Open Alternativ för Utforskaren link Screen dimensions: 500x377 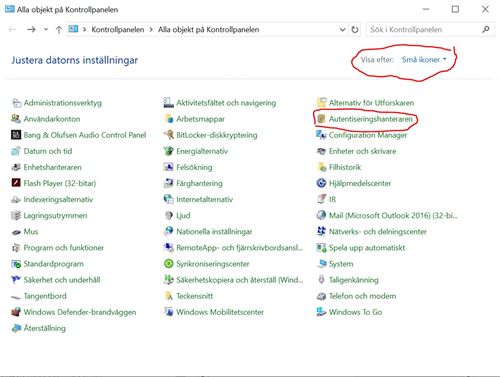(371, 103)
